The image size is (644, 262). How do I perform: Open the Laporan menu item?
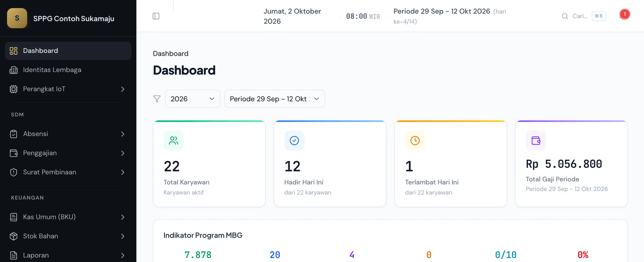pyautogui.click(x=68, y=255)
